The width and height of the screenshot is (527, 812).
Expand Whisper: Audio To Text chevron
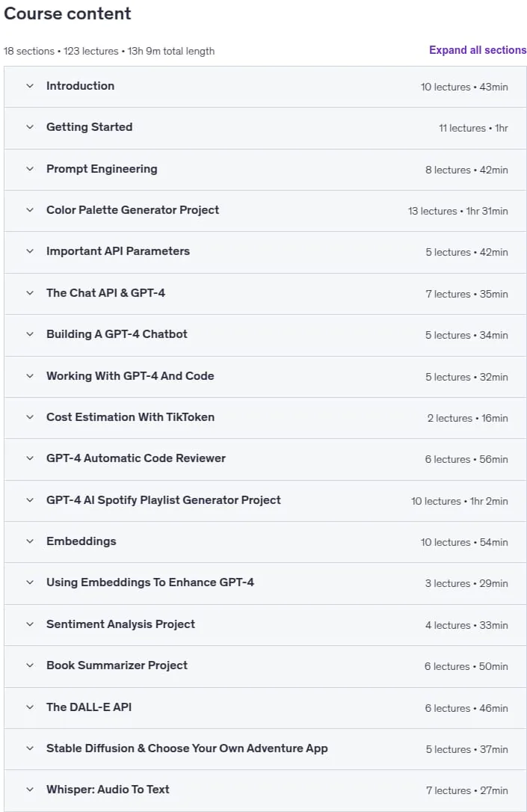click(x=30, y=790)
